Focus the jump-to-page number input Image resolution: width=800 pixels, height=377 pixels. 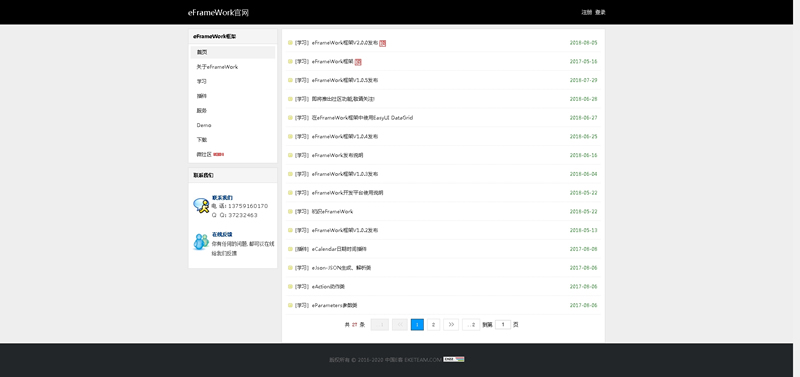point(503,324)
